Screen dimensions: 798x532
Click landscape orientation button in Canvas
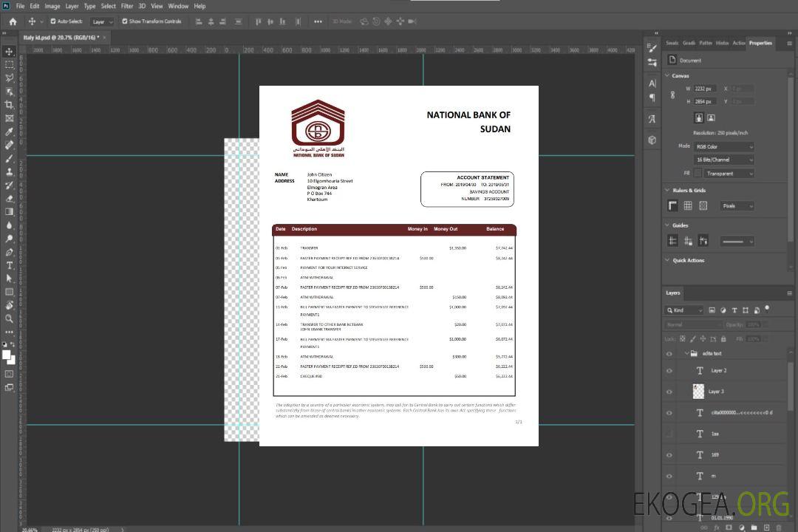tap(711, 117)
